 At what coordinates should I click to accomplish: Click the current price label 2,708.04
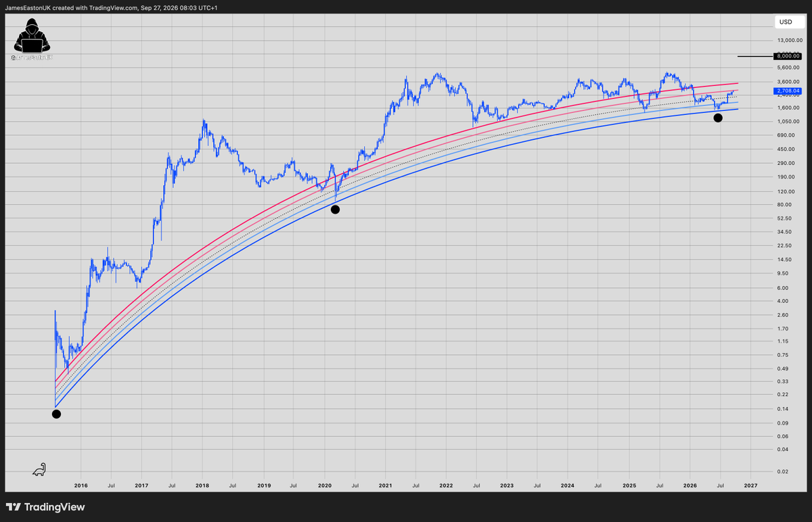pos(788,90)
